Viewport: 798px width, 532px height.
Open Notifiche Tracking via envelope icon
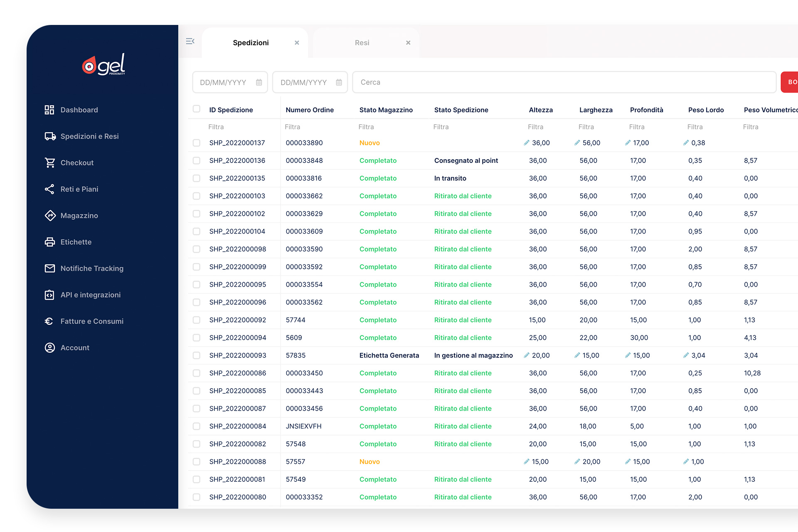[50, 268]
